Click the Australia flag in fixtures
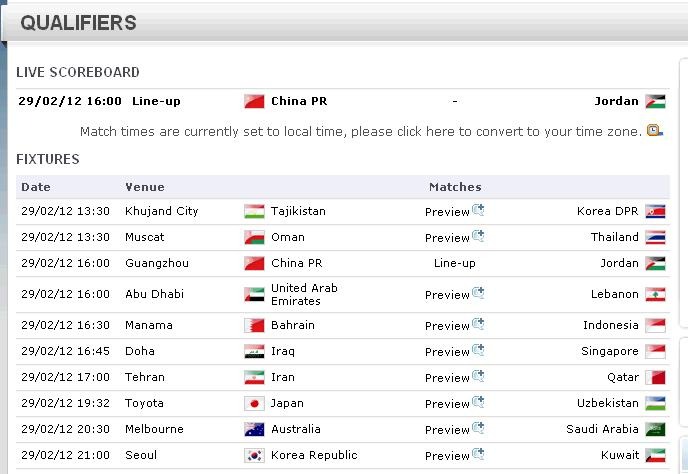688x474 pixels. [254, 429]
